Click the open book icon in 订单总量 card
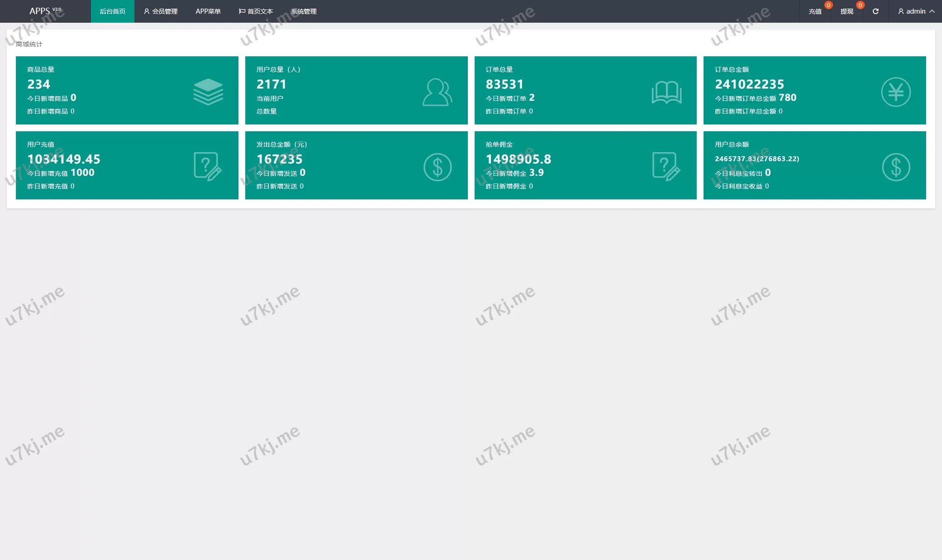 [666, 92]
